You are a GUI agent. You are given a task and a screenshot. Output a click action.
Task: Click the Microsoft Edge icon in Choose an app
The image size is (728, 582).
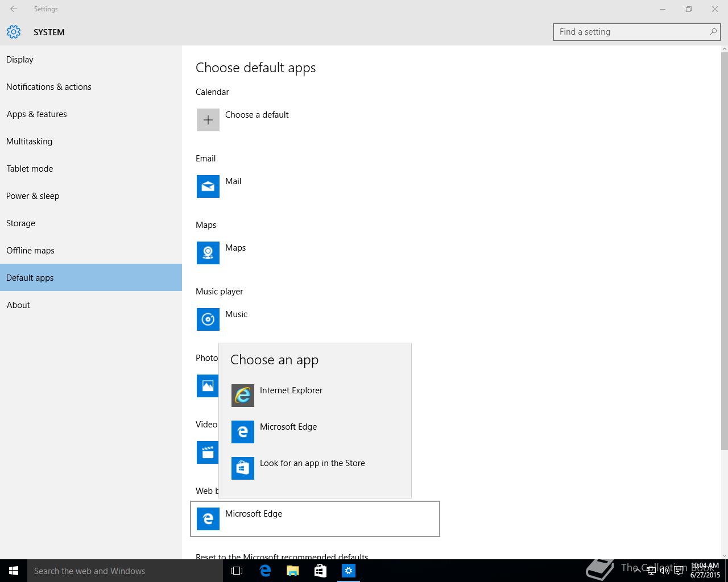243,432
